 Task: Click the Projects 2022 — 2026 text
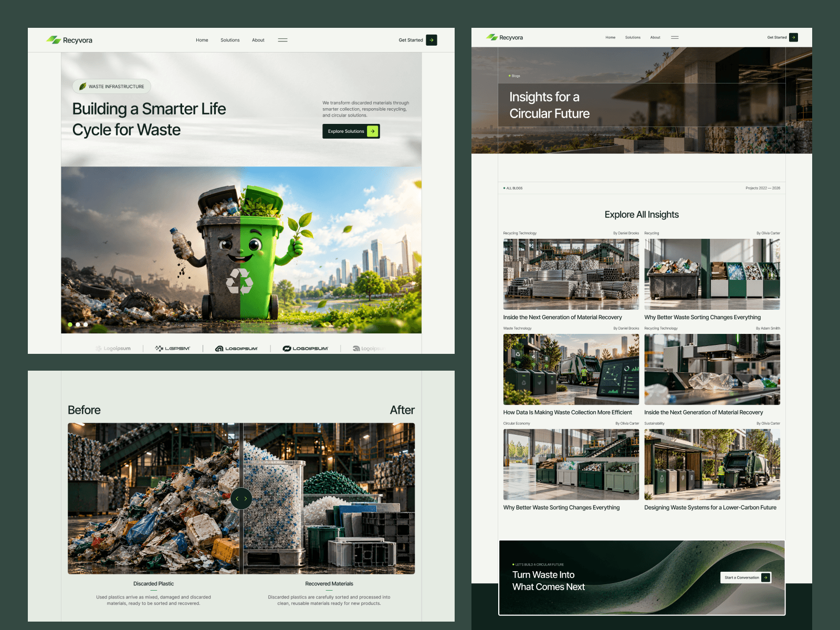coord(763,188)
